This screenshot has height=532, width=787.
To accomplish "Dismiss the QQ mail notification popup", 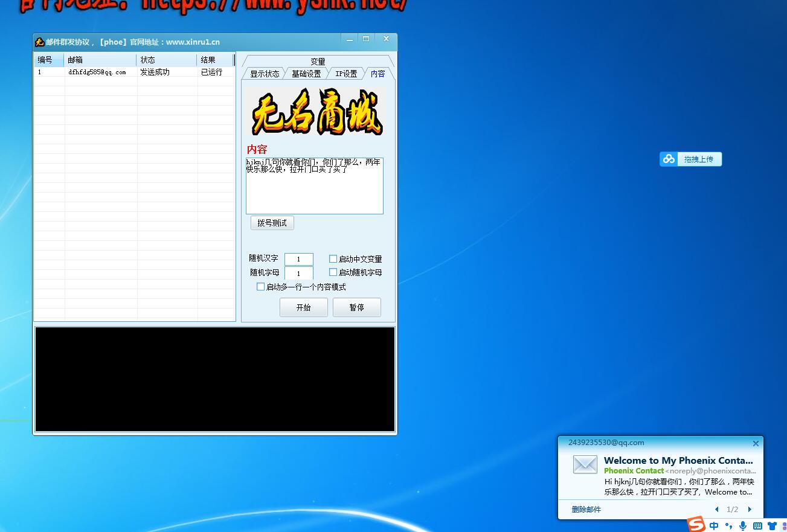I will pos(756,443).
